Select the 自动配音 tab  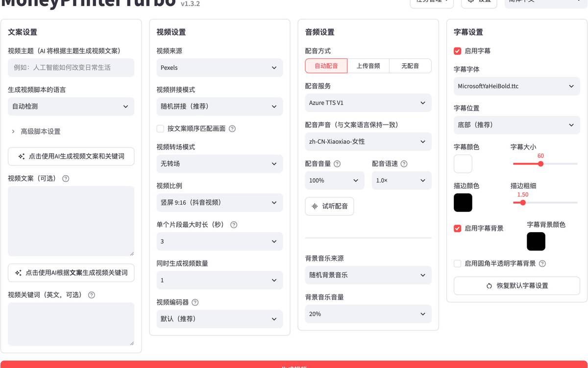coord(326,66)
